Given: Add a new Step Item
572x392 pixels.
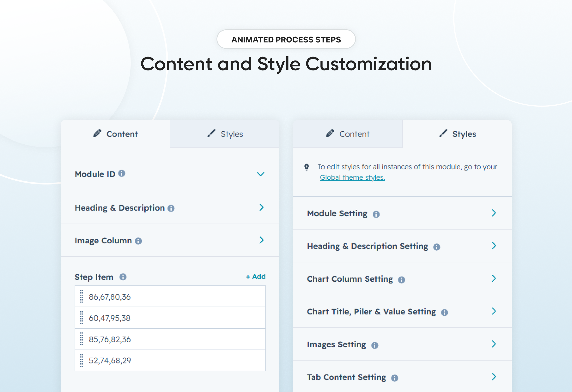Looking at the screenshot, I should pyautogui.click(x=256, y=277).
